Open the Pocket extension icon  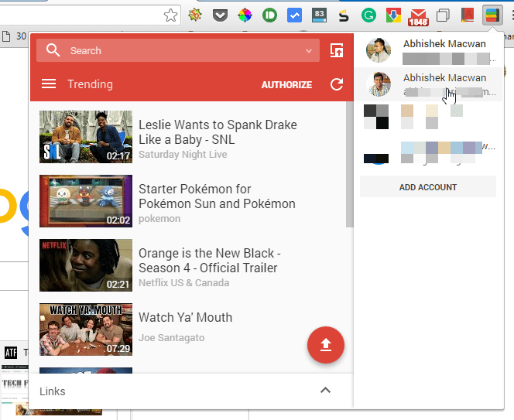[220, 15]
